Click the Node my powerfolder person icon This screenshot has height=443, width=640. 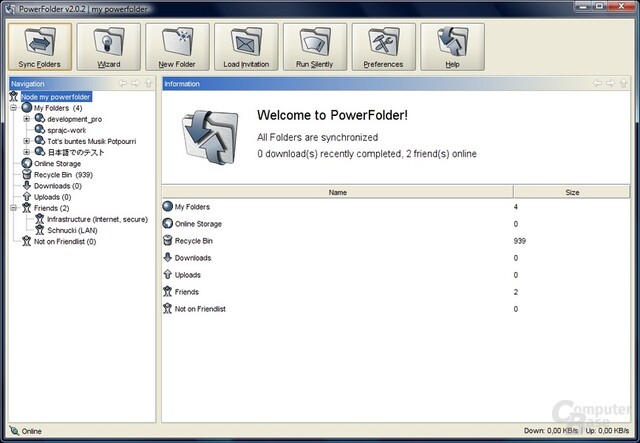(x=14, y=97)
